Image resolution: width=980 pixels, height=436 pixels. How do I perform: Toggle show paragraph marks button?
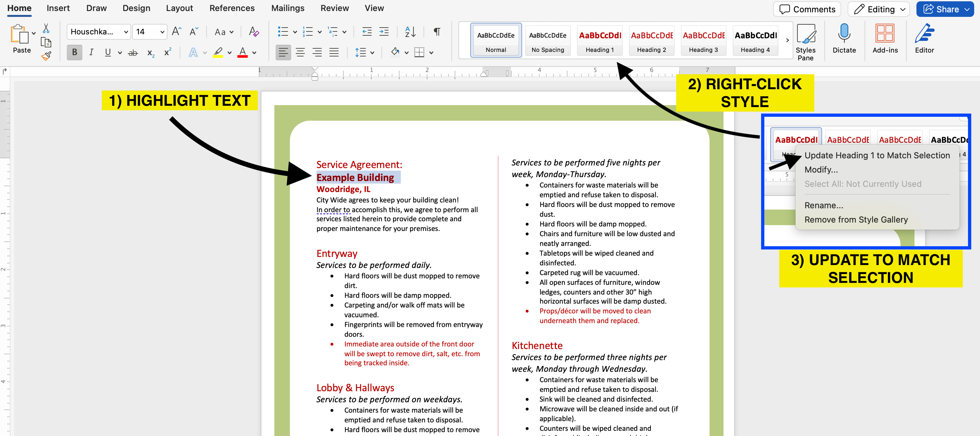click(437, 31)
